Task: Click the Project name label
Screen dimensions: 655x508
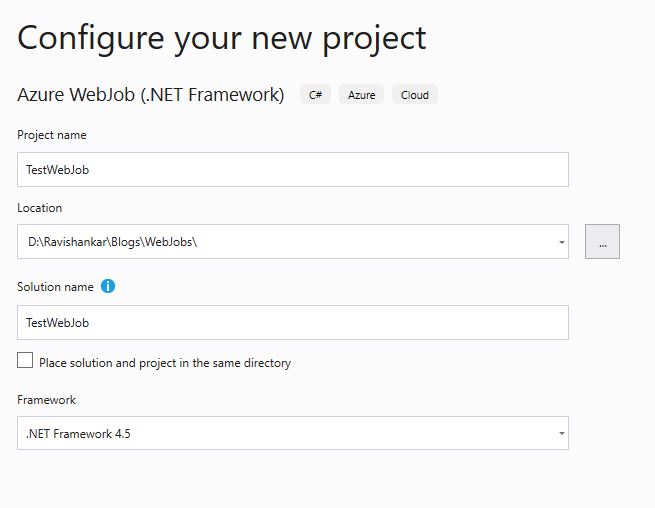Action: [52, 135]
